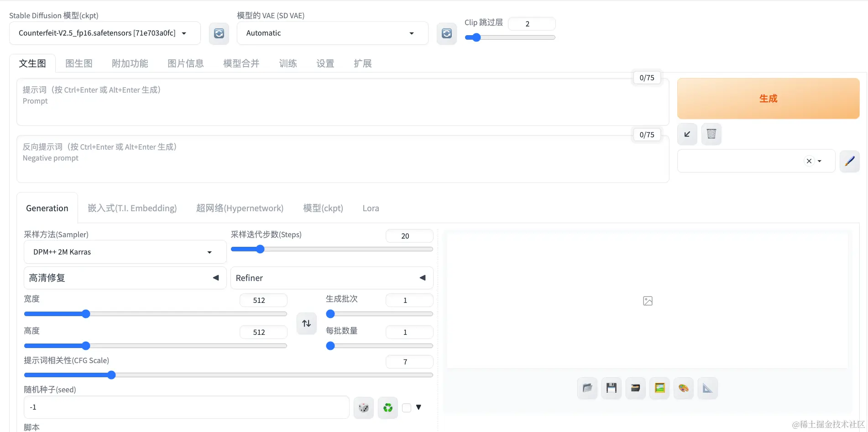Open the 设置 tab
Screen dimensions: 868x432
tap(325, 63)
